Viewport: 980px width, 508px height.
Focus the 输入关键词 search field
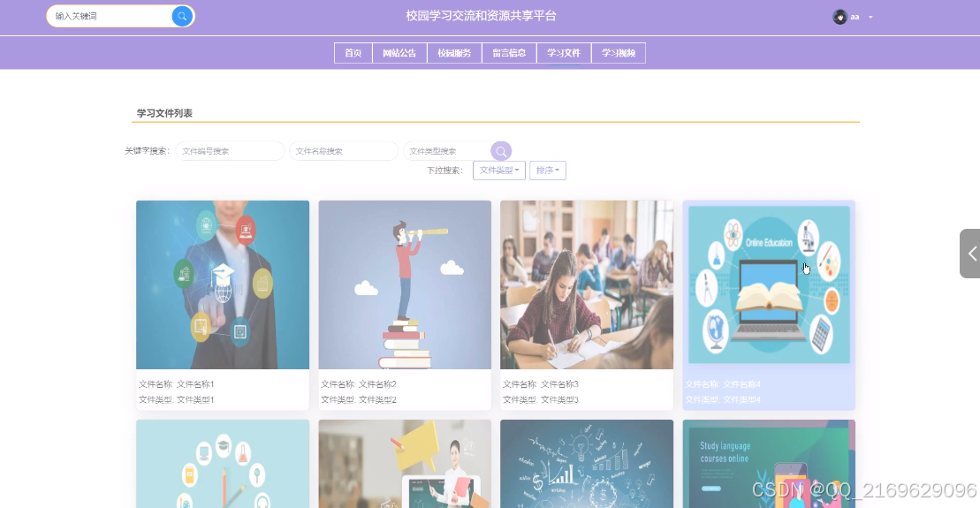tap(110, 16)
